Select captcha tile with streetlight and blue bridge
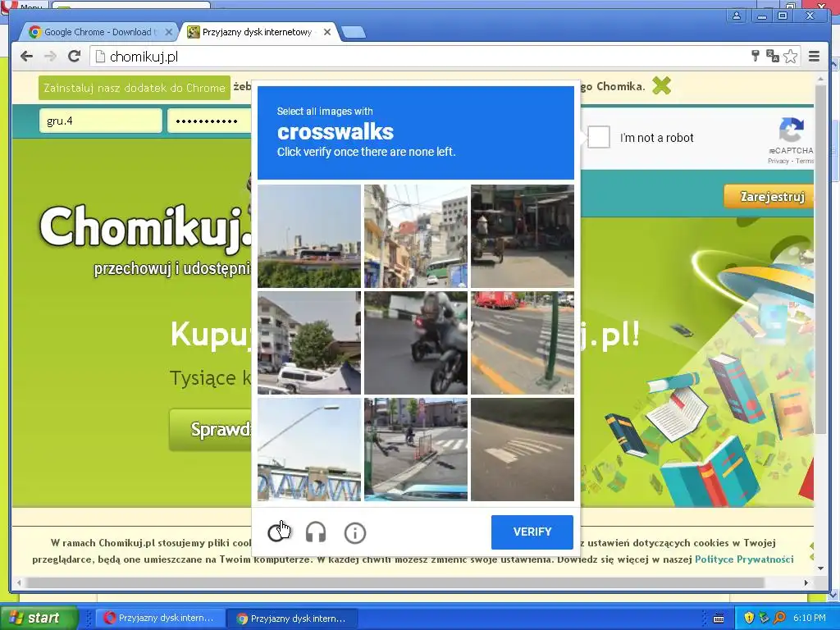This screenshot has height=630, width=840. [309, 450]
